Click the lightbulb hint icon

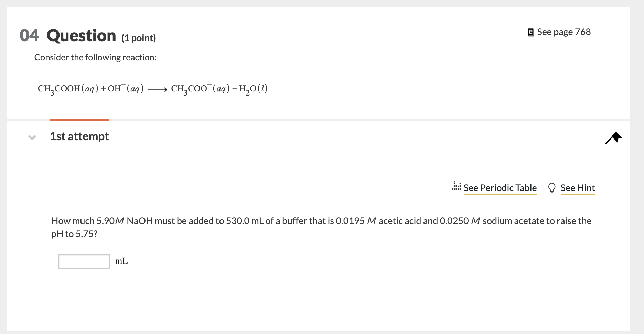[551, 188]
